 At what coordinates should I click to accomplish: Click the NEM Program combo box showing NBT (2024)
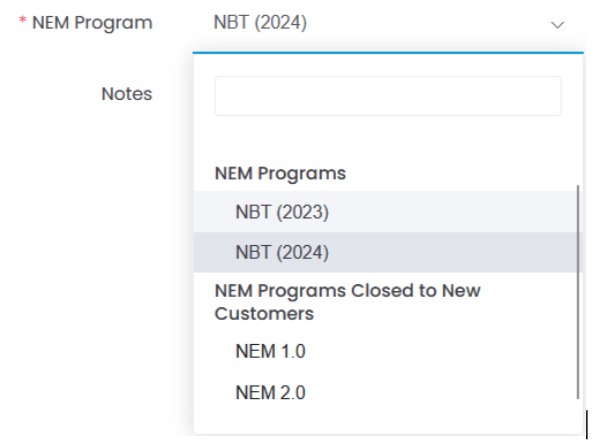point(388,23)
